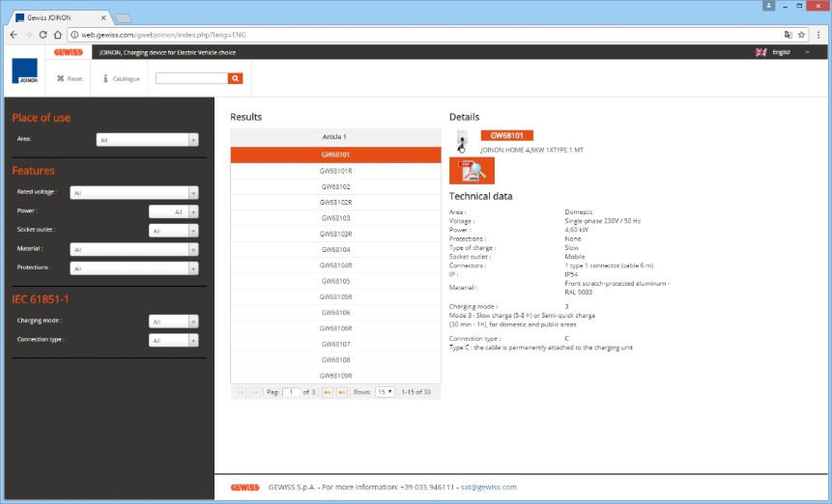Click the orange GW68101 details badge
Image resolution: width=832 pixels, height=504 pixels.
pos(506,136)
